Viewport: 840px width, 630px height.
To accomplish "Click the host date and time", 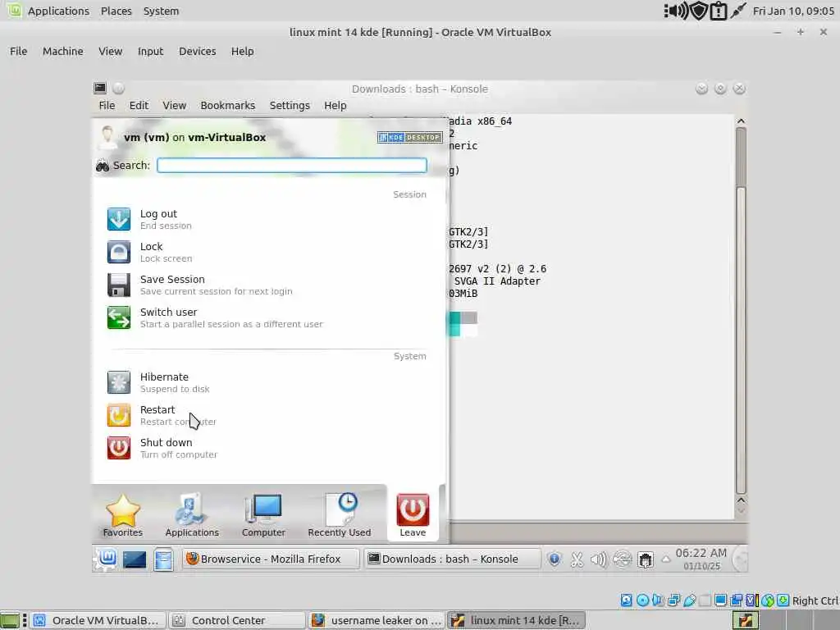I will 793,11.
